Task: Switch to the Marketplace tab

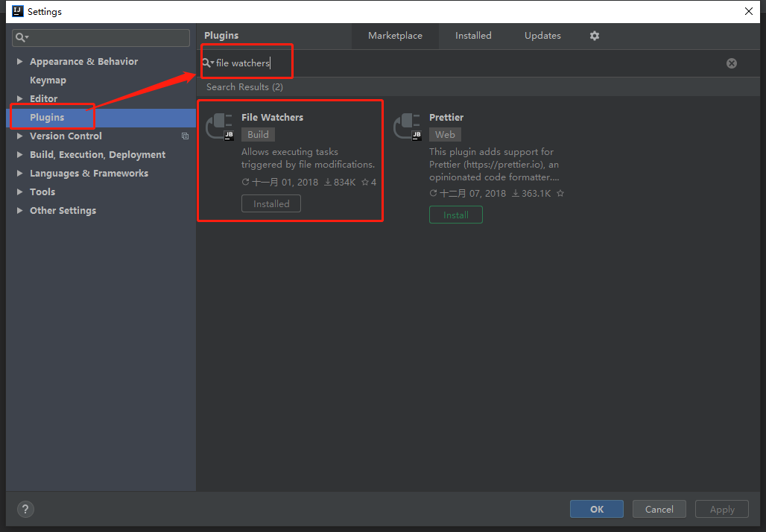Action: tap(395, 36)
